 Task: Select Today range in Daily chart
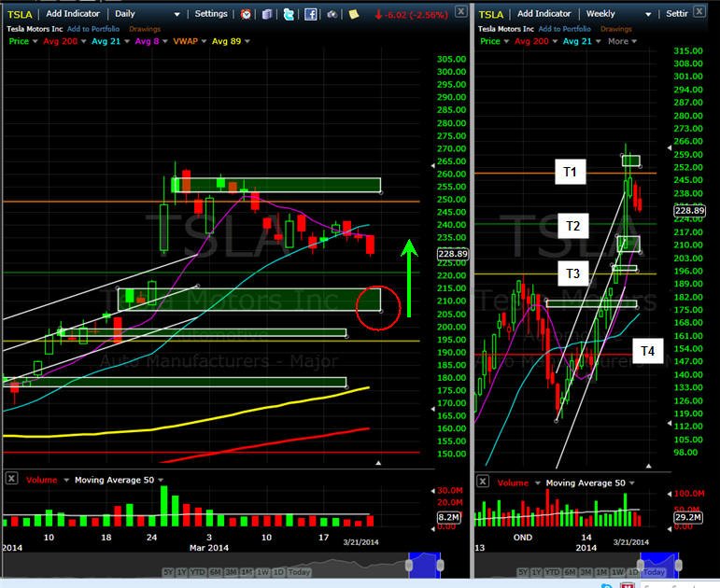(299, 572)
